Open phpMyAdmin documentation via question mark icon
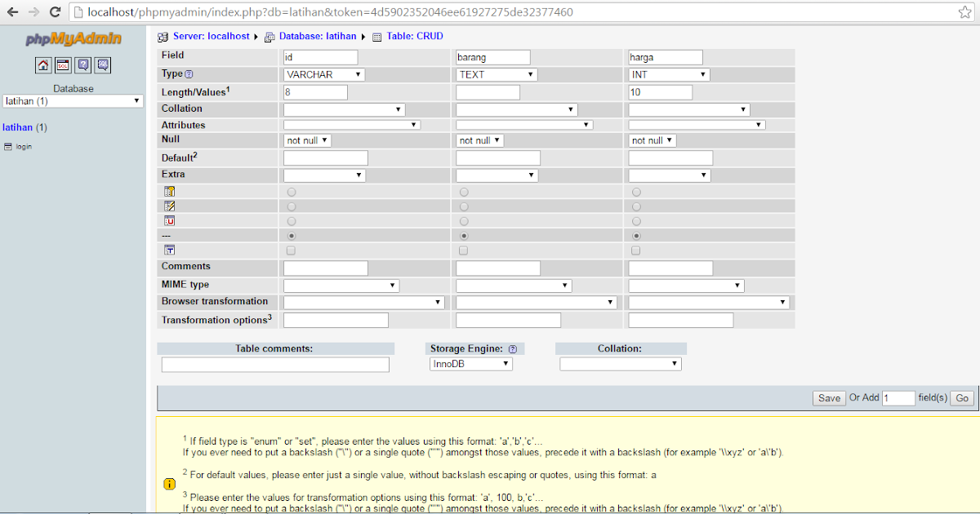 tap(83, 64)
